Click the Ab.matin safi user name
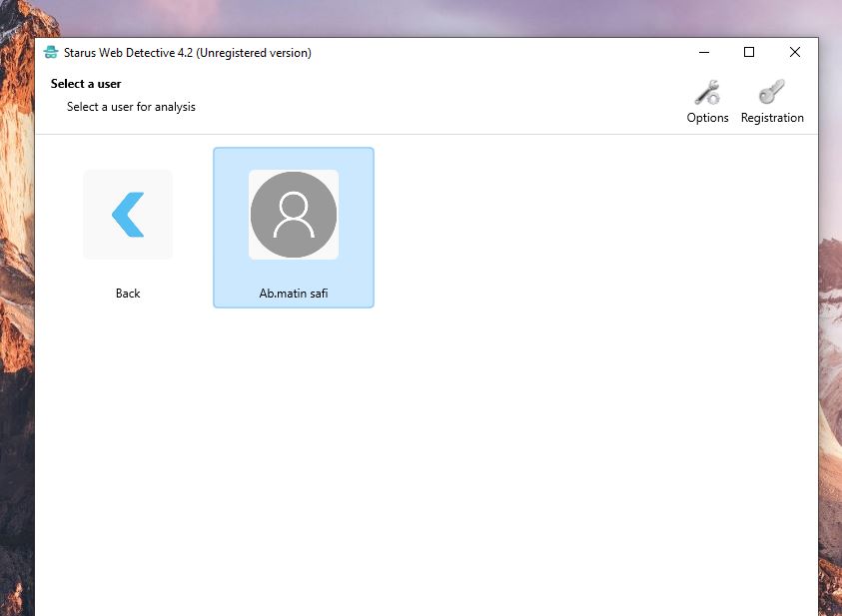Screen dimensions: 842x616 tap(294, 294)
